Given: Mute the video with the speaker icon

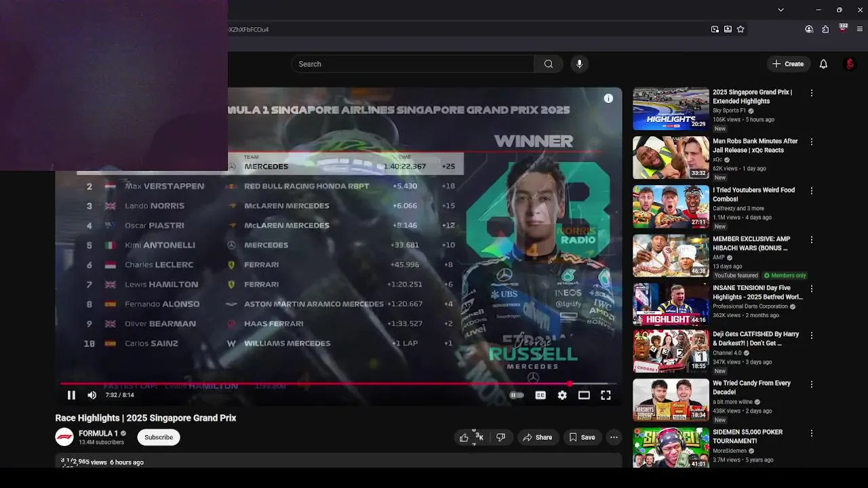Looking at the screenshot, I should coord(92,395).
